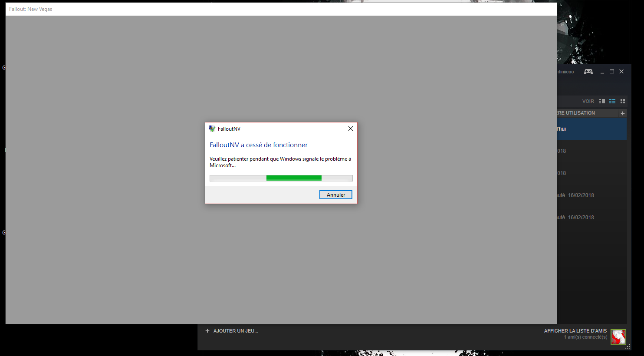Click the 'FalloutNV a cessé de fonctionner' heading

(x=259, y=145)
